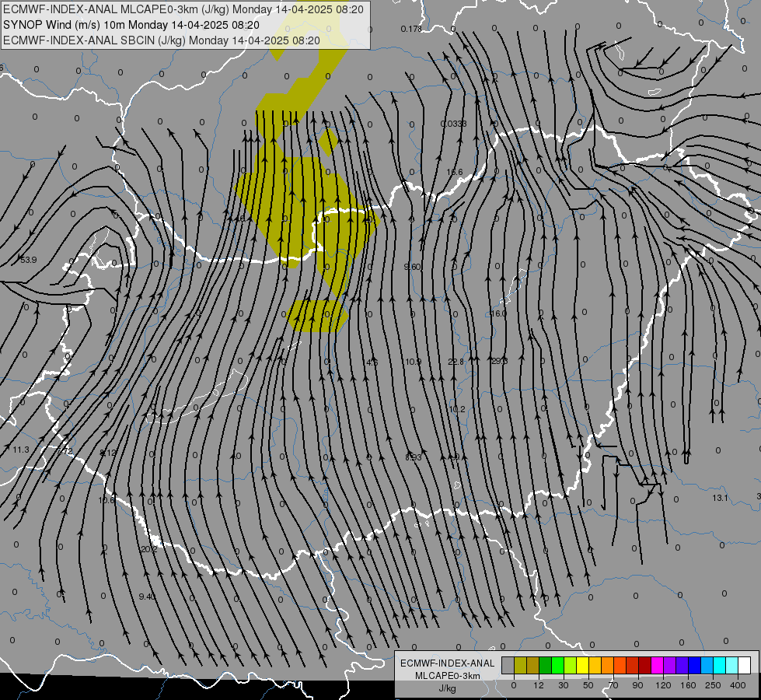Click the gray swatch in the color scale
This screenshot has width=761, height=700.
tap(508, 665)
